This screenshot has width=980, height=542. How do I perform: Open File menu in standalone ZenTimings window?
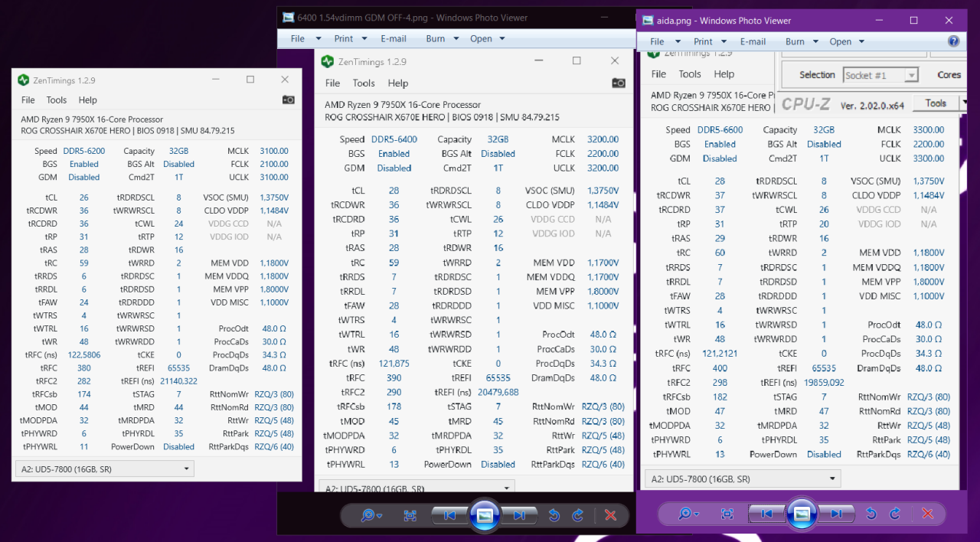coord(28,100)
